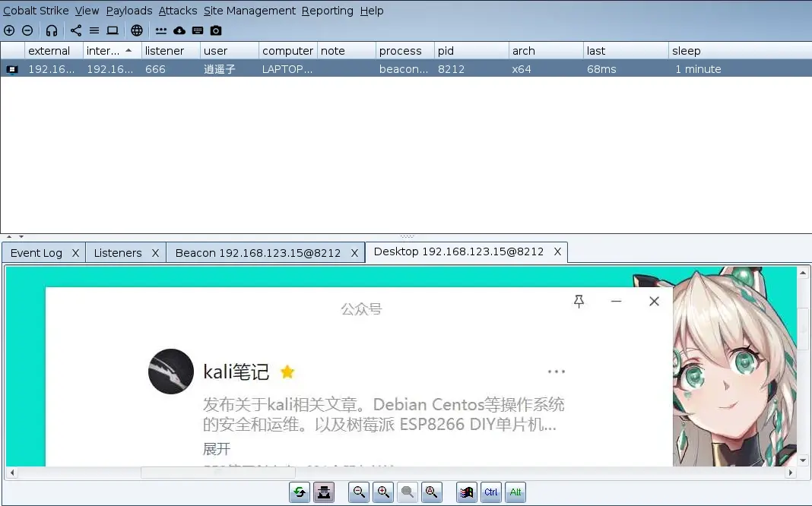Screen dimensions: 812x506
Task: Click the headphones listeners icon
Action: (x=51, y=30)
